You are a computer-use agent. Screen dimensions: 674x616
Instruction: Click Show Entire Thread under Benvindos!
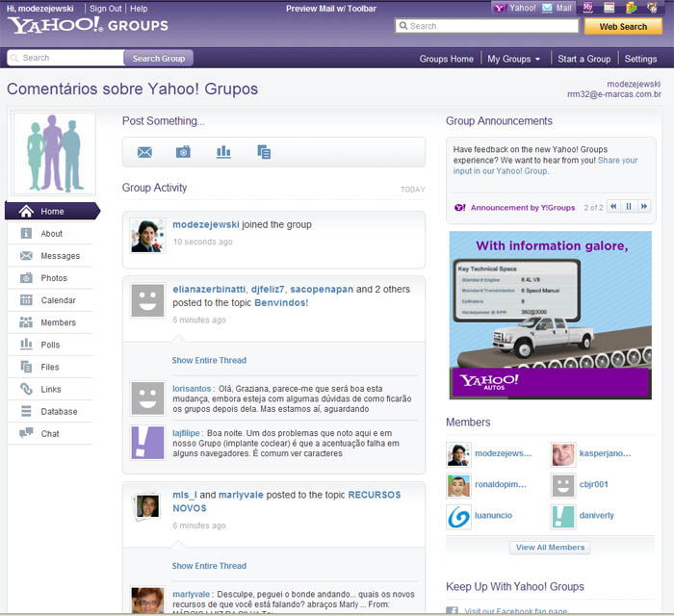point(209,360)
